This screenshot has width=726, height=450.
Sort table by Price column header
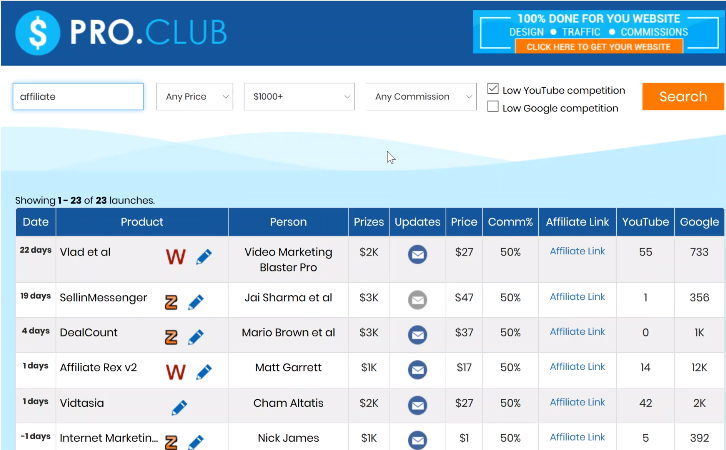464,222
